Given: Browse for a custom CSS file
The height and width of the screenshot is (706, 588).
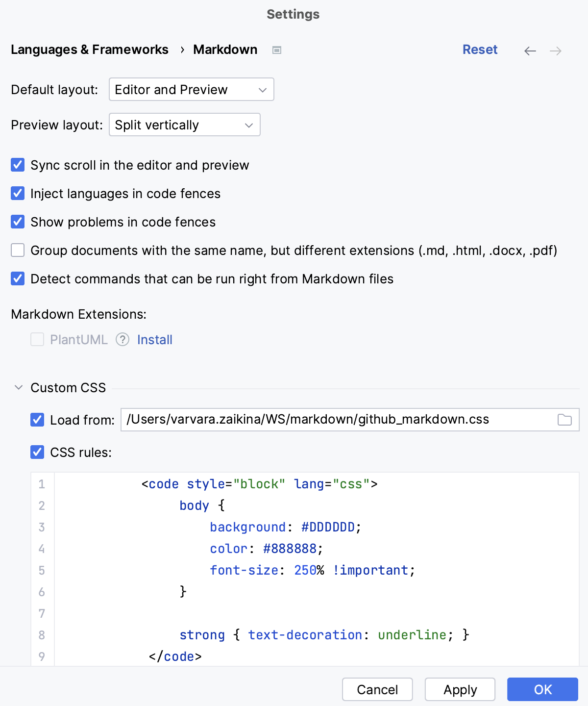Looking at the screenshot, I should coord(564,420).
